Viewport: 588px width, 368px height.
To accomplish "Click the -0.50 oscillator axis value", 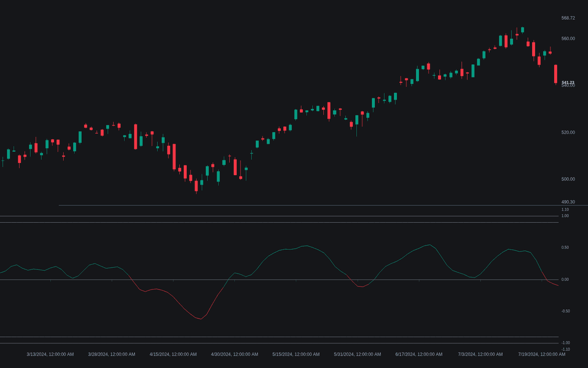I will [x=565, y=311].
